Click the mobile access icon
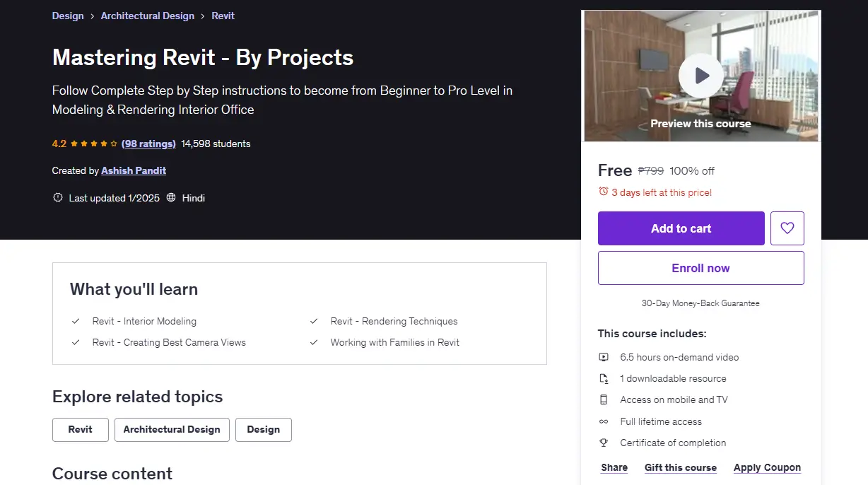 [604, 399]
